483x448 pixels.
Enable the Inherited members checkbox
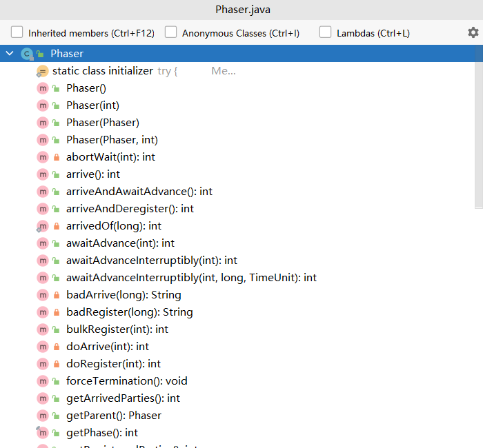(17, 32)
